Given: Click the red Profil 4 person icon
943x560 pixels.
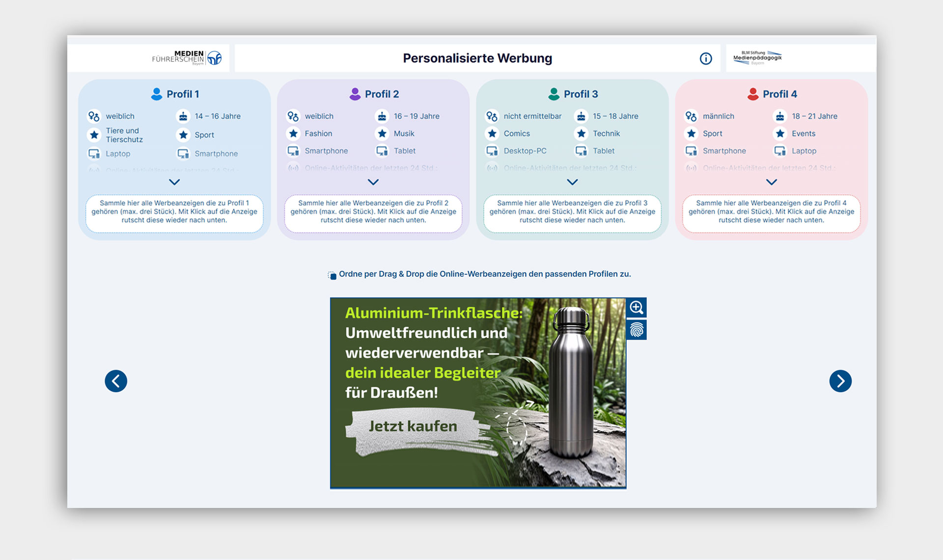Looking at the screenshot, I should [753, 94].
